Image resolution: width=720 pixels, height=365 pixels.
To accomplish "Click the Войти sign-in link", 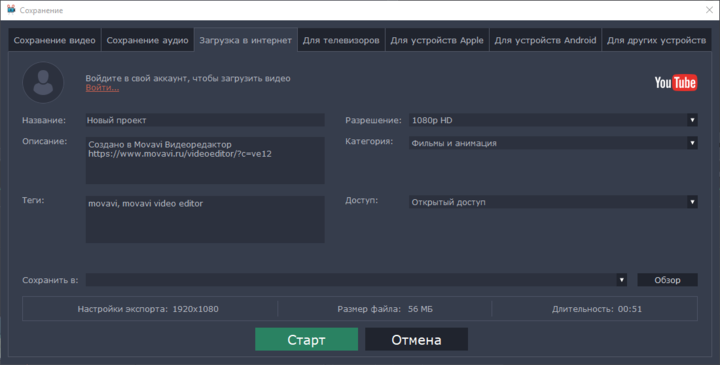I will tap(102, 88).
